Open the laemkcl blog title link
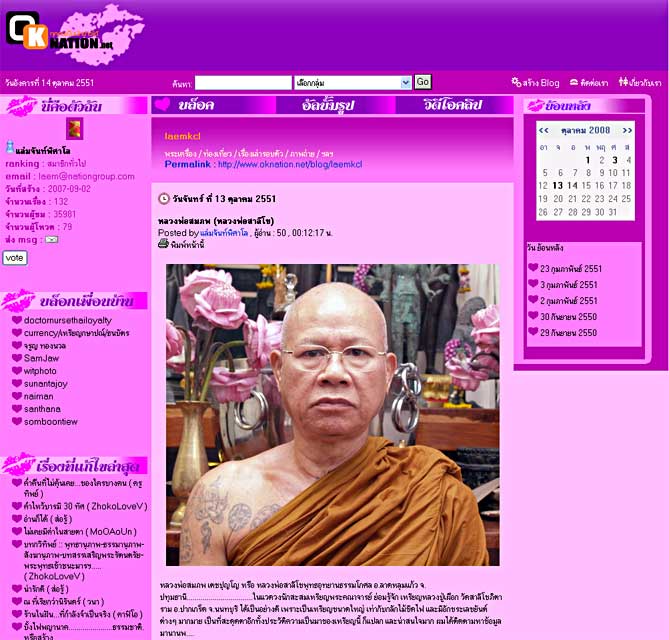Screen dimensions: 669x640 tap(182, 136)
